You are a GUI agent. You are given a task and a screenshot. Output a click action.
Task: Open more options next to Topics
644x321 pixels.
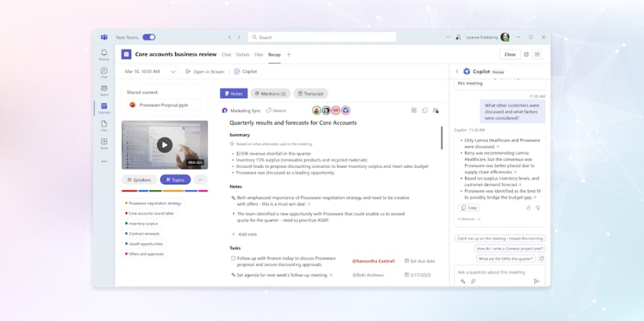click(x=200, y=180)
